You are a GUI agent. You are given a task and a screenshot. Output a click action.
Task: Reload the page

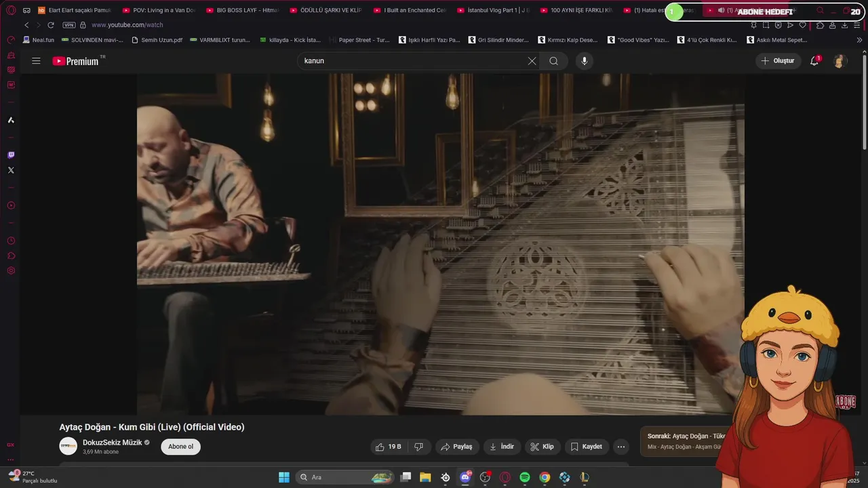[50, 25]
